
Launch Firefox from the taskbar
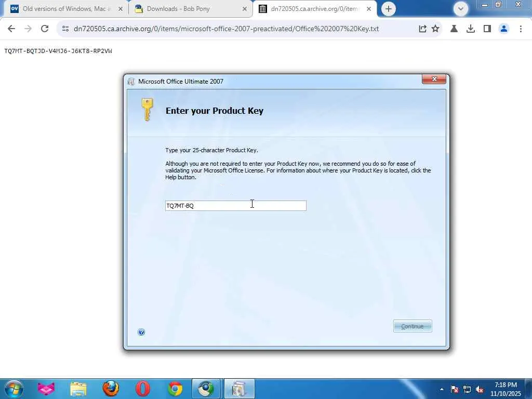click(111, 389)
